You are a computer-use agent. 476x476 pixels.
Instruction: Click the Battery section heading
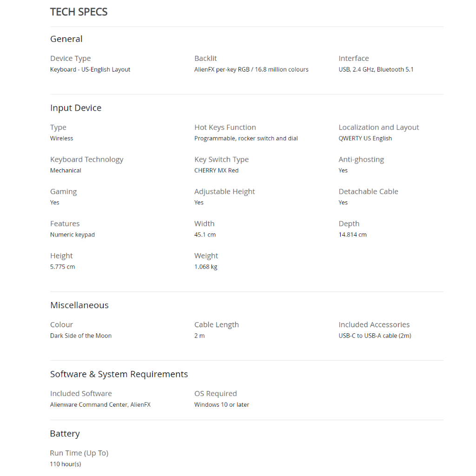(x=65, y=434)
